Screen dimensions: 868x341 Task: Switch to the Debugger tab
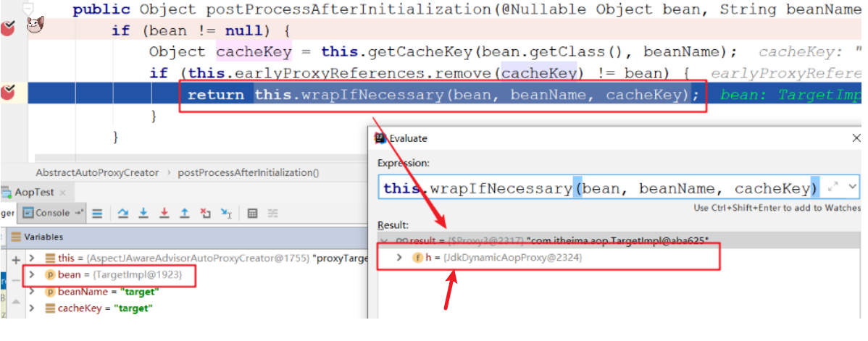point(7,213)
